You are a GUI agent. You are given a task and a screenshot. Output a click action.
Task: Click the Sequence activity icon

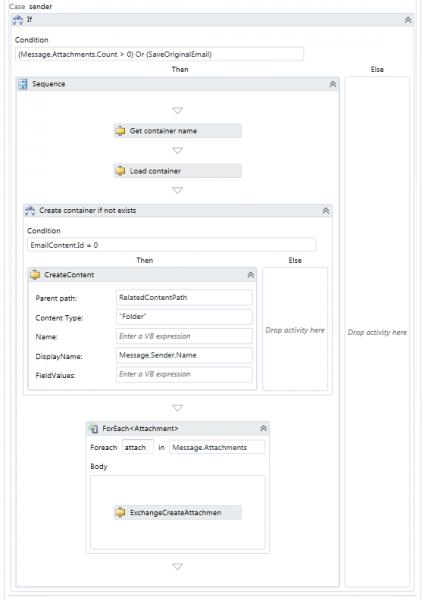(23, 84)
